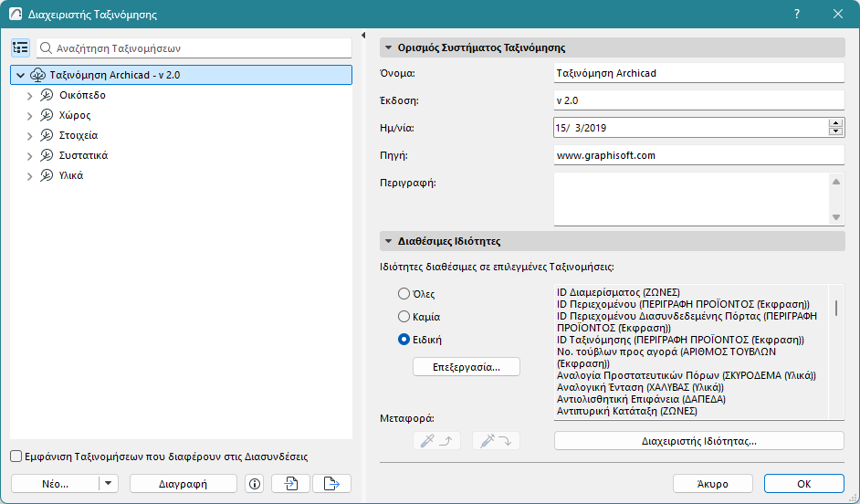Select ID Διαμερίσματος (ΖΩΝΕΣ) list entry
860x504 pixels.
point(618,292)
